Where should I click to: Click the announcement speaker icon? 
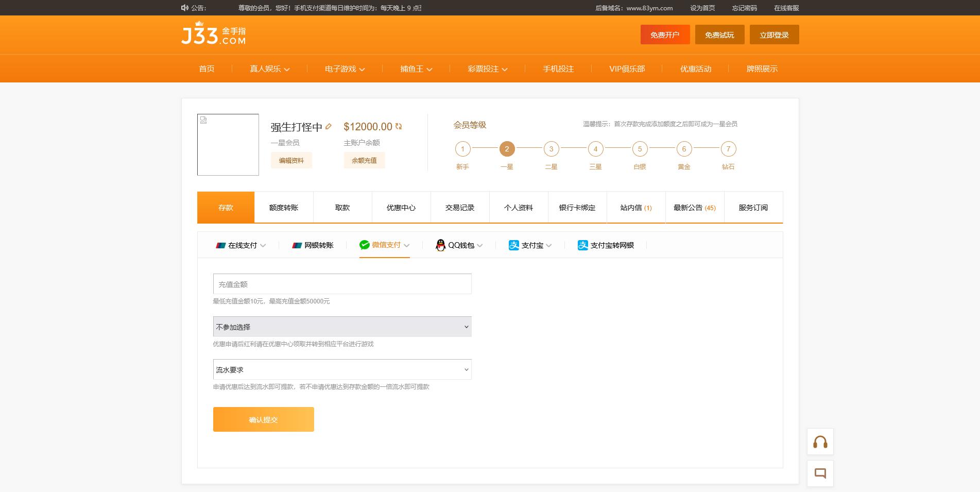185,8
